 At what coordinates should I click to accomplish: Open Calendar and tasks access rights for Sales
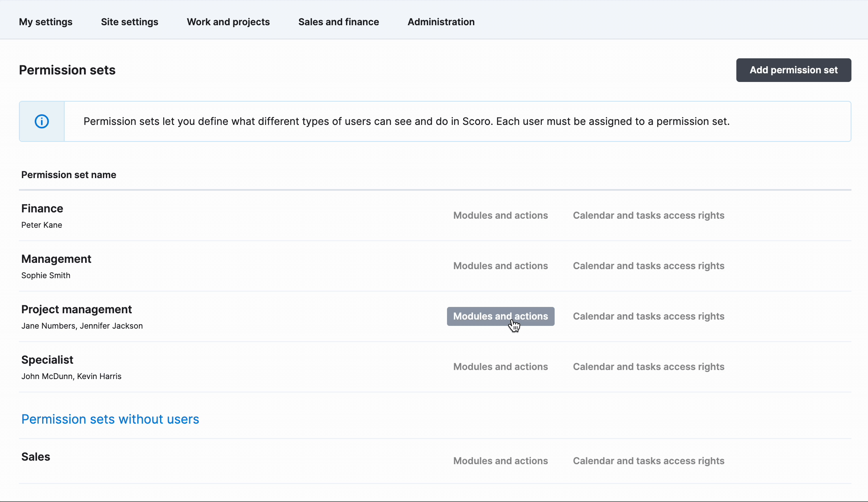click(648, 461)
